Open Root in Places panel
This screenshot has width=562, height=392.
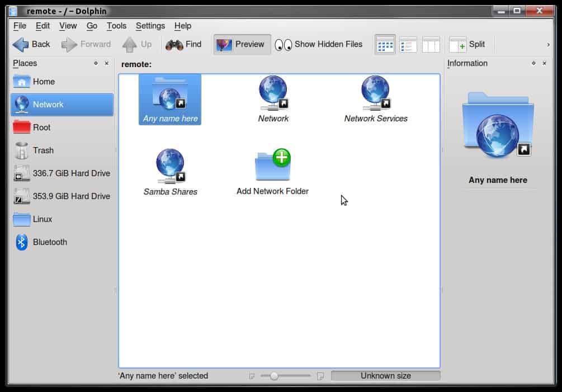62,127
